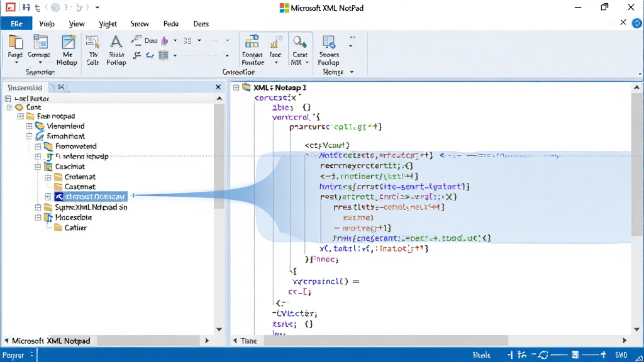Viewport: 644px width, 362px height.
Task: Open the dropdown next to 38 value
Action: [x=199, y=41]
